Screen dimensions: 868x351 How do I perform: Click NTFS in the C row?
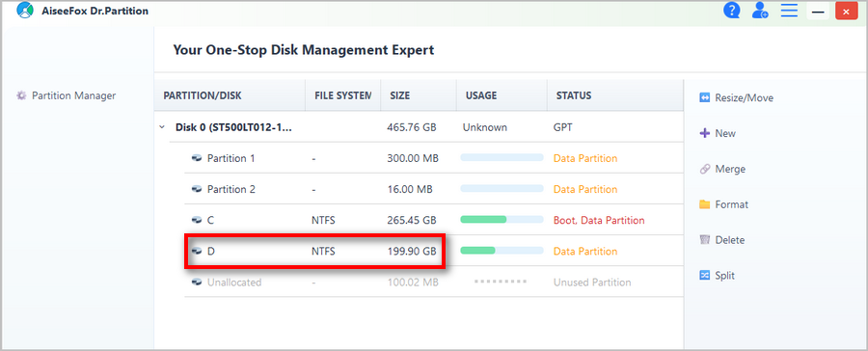[x=323, y=221]
